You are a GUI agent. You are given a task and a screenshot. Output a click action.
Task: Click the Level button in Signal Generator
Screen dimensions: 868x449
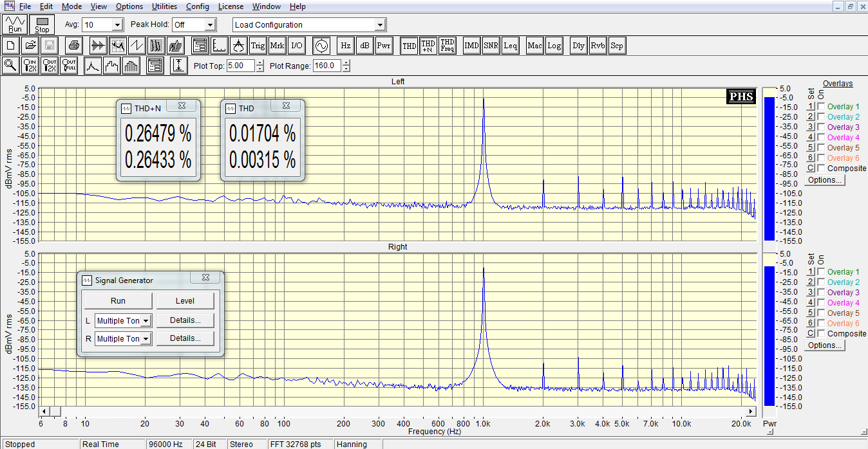tap(185, 301)
